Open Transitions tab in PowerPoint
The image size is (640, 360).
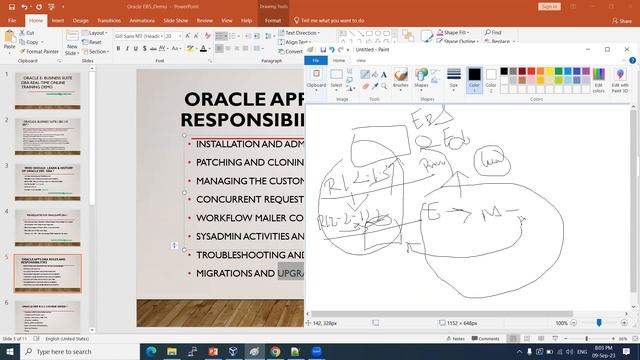tap(109, 20)
